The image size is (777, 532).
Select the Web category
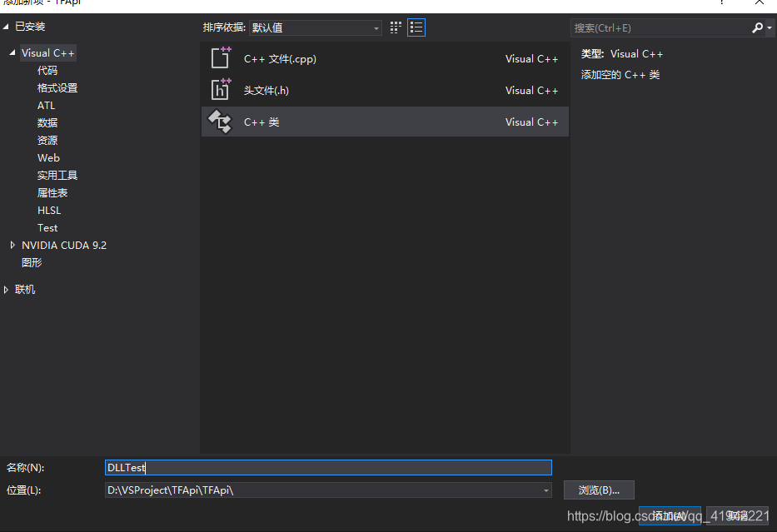click(x=48, y=157)
